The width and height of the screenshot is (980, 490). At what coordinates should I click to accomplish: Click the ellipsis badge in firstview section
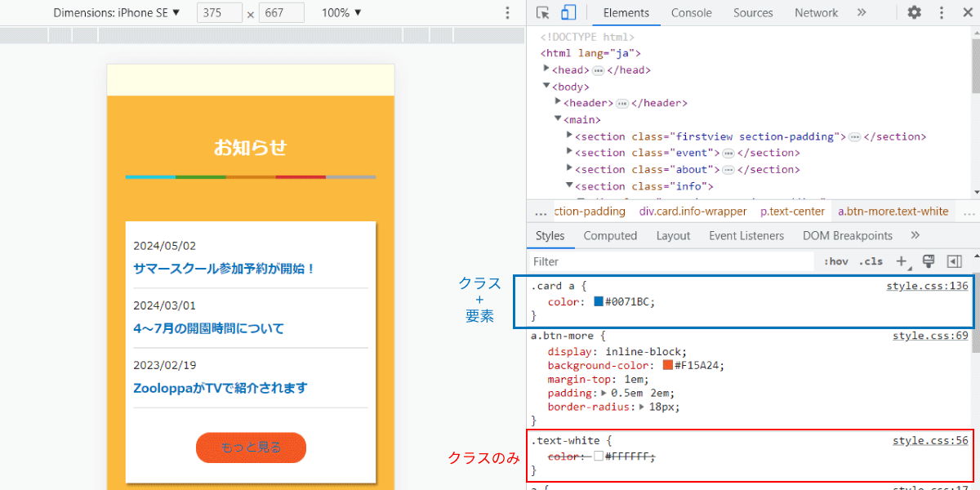point(854,136)
